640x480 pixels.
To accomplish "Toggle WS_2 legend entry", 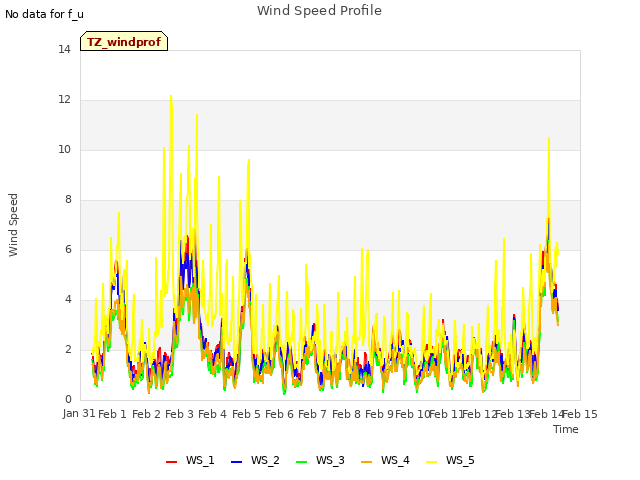I will 255,460.
